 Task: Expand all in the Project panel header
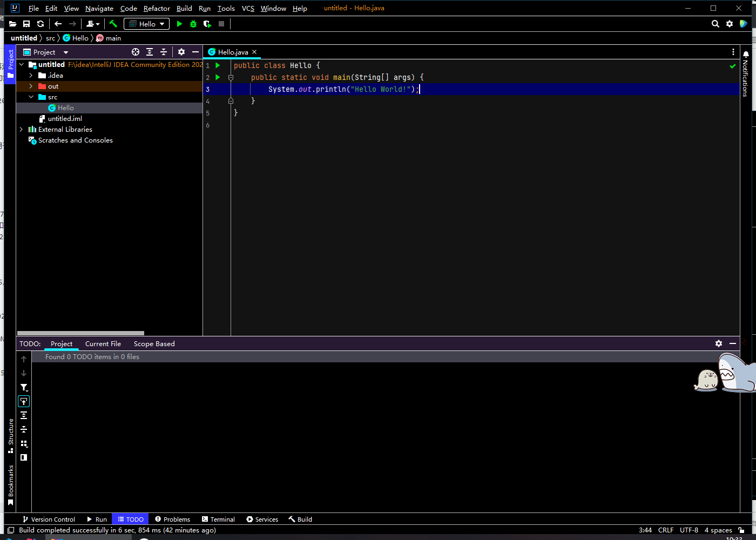(x=150, y=52)
